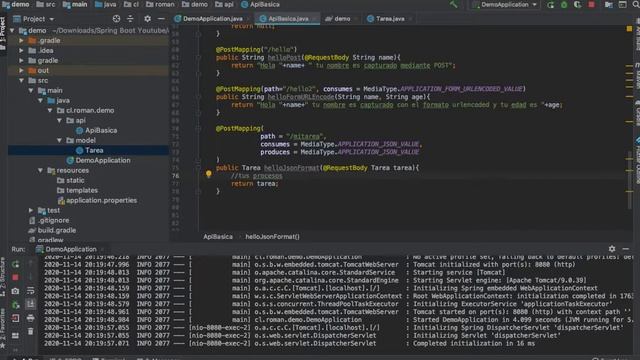Click the main item in navigation bar
640x360 pixels.
point(76,4)
